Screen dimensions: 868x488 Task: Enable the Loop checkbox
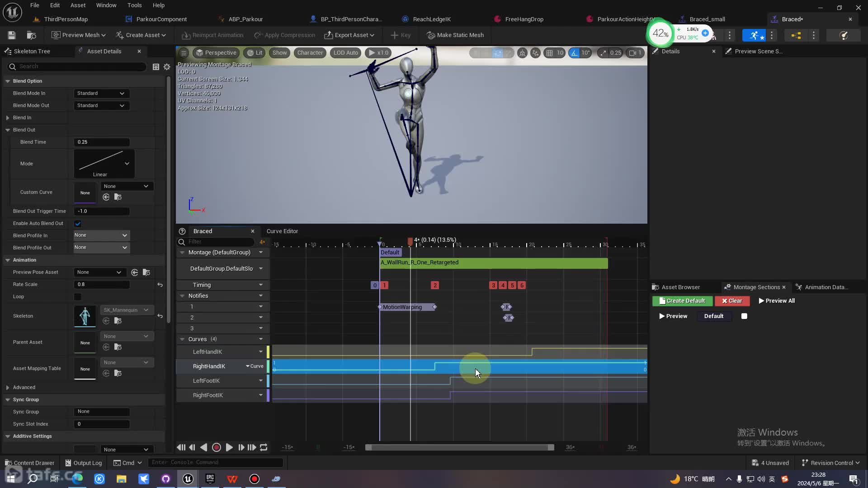78,297
